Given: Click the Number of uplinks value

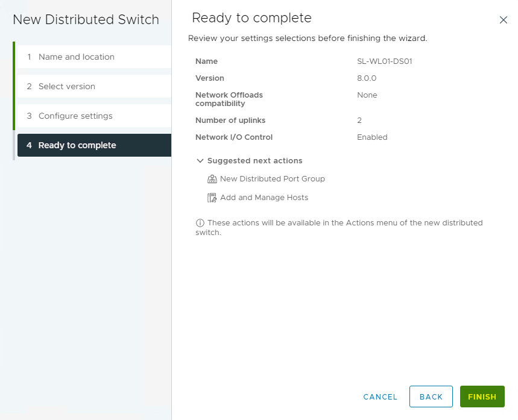Looking at the screenshot, I should coord(359,121).
